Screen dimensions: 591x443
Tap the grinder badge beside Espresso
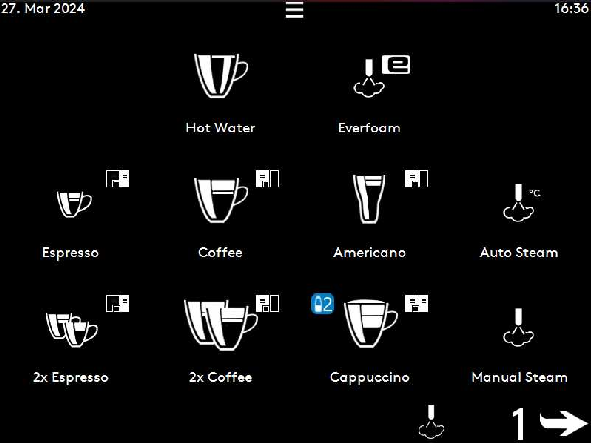(118, 178)
